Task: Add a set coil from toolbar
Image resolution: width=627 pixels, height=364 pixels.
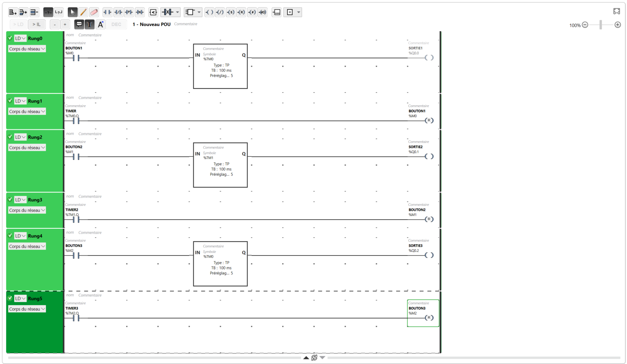Action: point(231,12)
